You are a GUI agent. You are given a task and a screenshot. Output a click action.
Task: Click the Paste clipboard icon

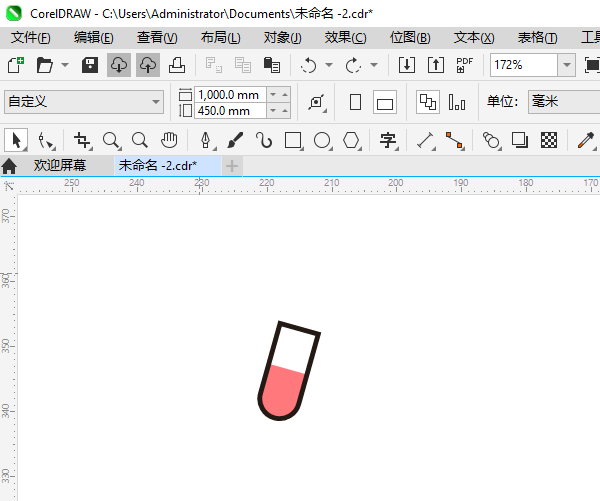tap(272, 65)
